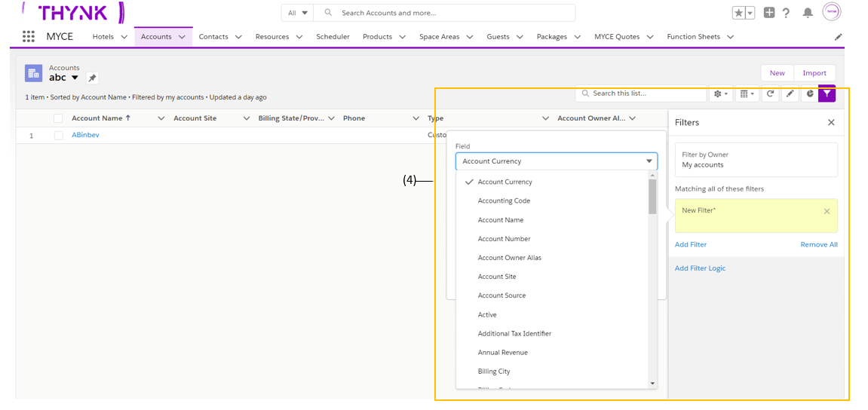Open the App Launcher grid icon
868x410 pixels.
(28, 36)
